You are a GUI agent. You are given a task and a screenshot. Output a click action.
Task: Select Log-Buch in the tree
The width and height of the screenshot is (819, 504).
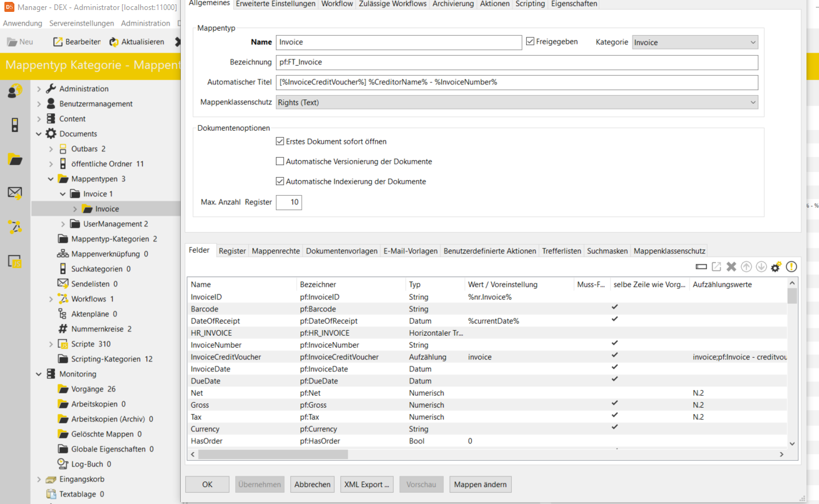coord(91,464)
